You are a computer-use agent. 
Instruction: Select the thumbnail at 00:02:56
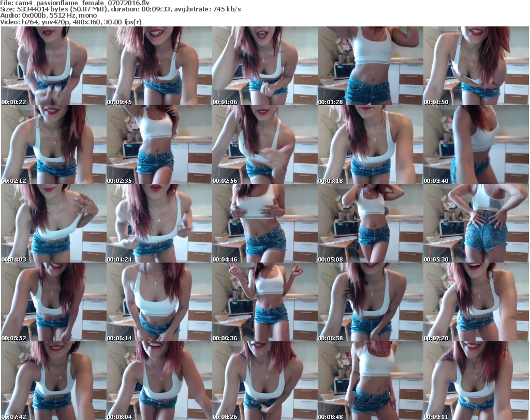[265, 144]
